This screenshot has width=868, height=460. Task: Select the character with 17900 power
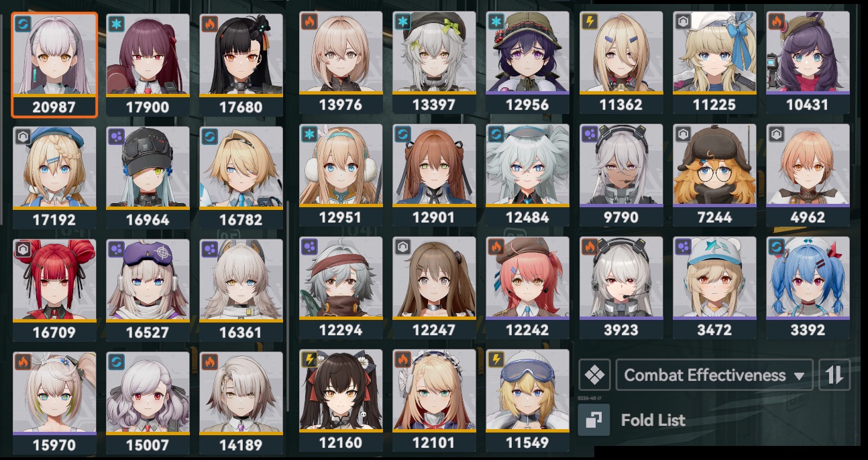click(x=148, y=65)
